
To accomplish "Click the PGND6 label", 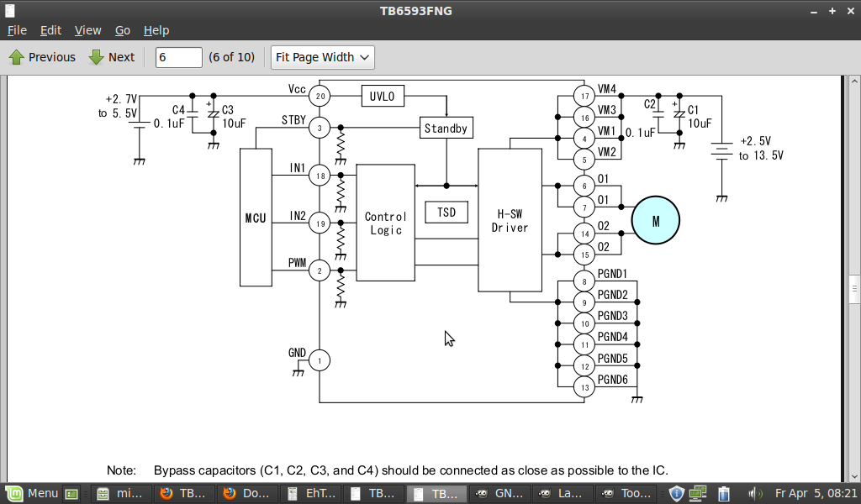I will point(612,380).
